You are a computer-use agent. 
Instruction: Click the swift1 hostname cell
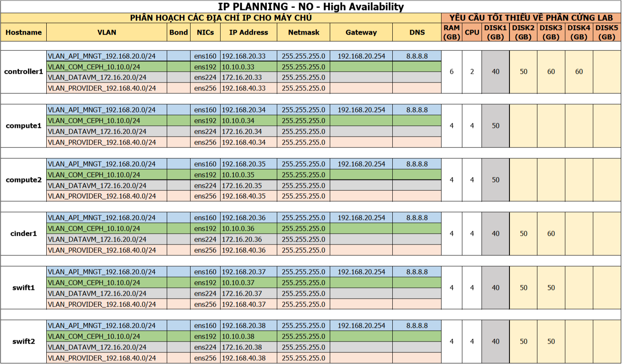(x=24, y=288)
